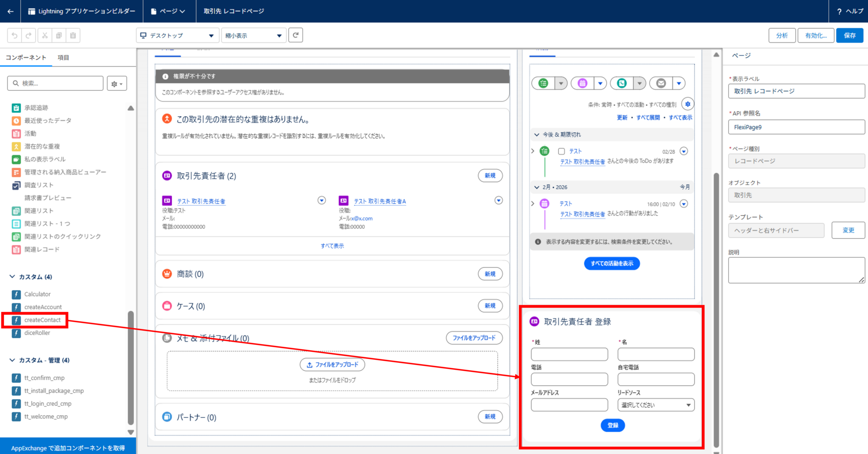Click the canvas vertical scrollbar
Screen dimensions: 868x454
[x=716, y=304]
